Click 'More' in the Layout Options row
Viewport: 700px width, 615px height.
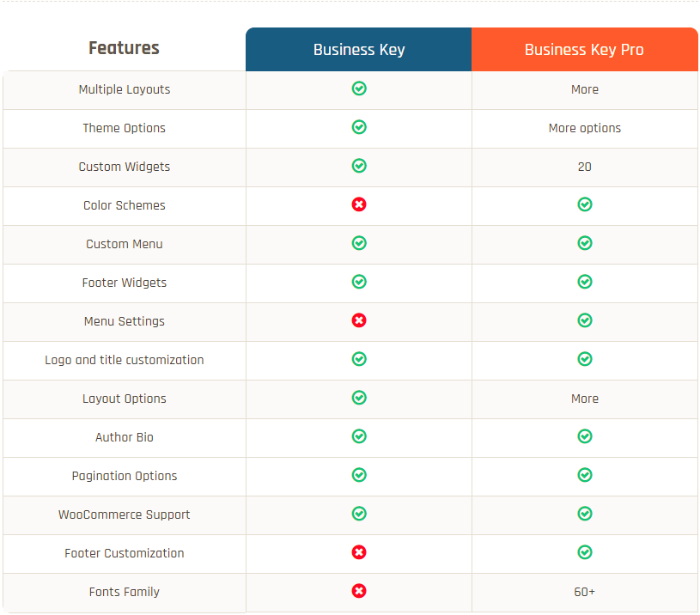click(x=584, y=399)
